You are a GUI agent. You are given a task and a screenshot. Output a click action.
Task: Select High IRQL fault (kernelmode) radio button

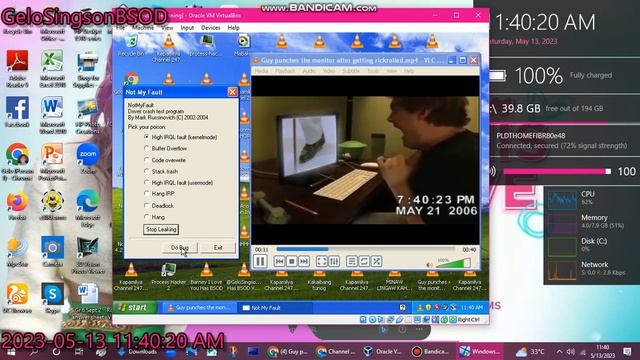(x=147, y=137)
